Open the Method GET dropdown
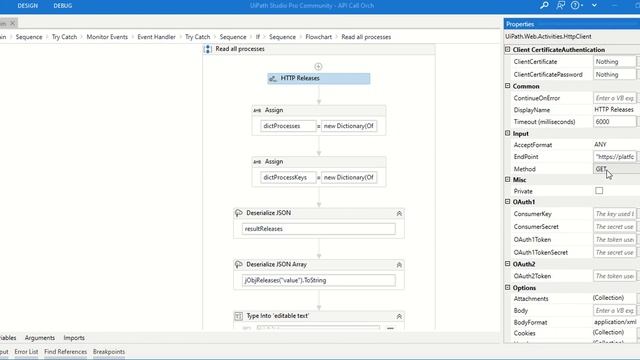 (616, 169)
